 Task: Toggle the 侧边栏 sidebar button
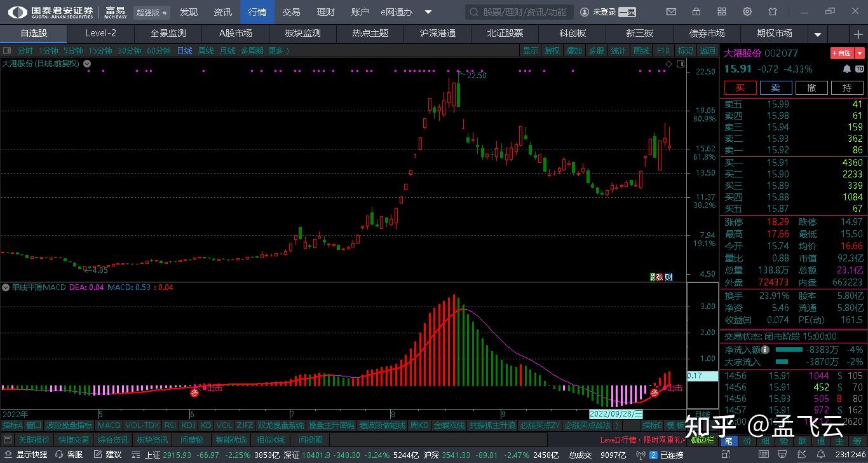pyautogui.click(x=703, y=439)
